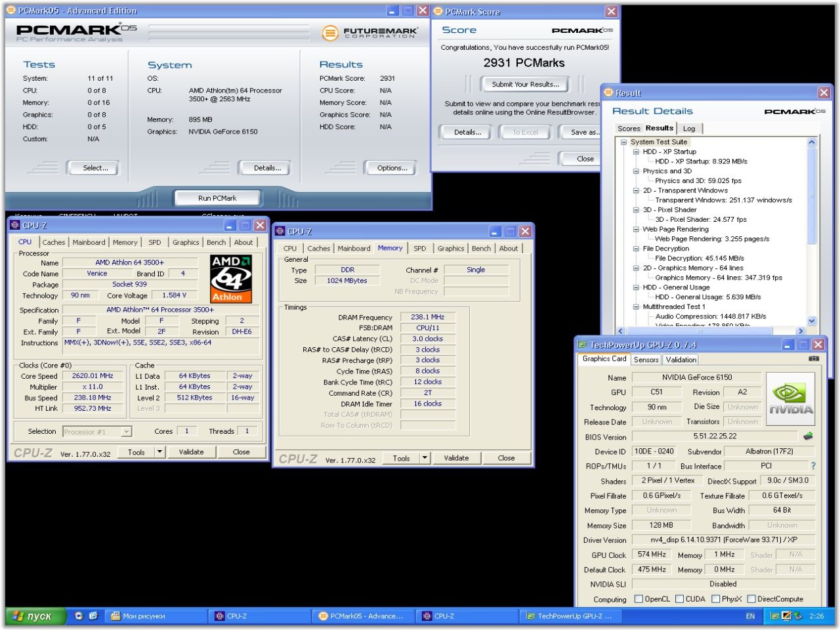Screen dimensions: 840x630
Task: Collapse the 'File Decryption' node
Action: 636,249
